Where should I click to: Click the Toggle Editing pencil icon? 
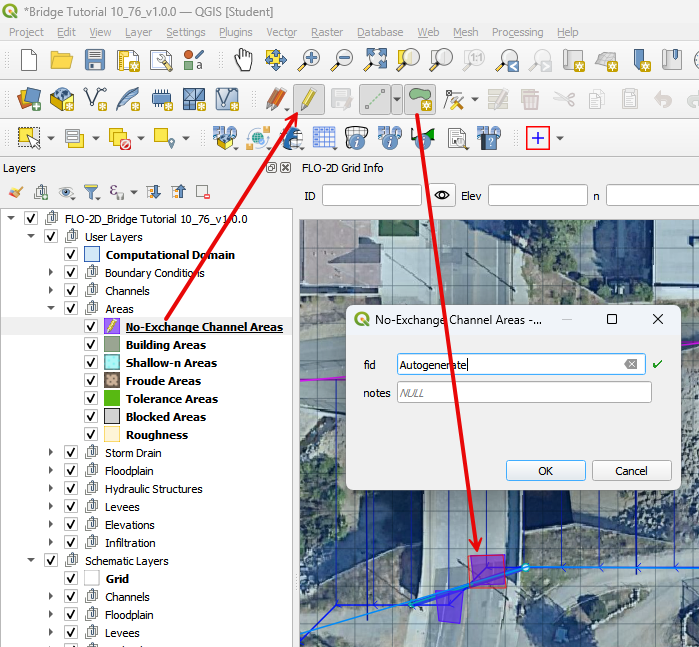click(309, 99)
